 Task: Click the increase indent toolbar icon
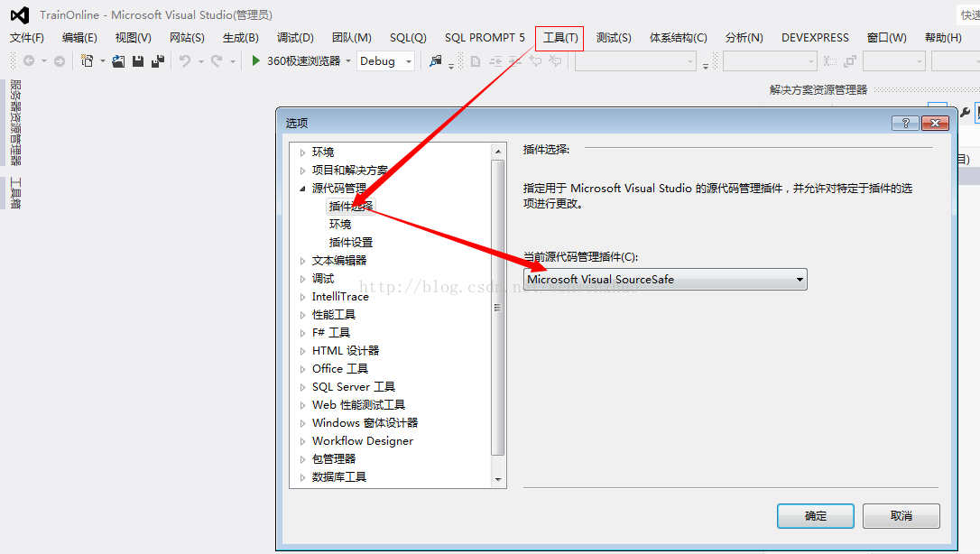514,61
